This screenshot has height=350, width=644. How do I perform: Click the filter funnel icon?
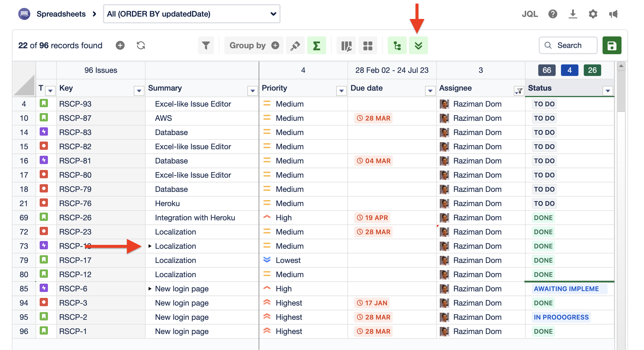[206, 46]
